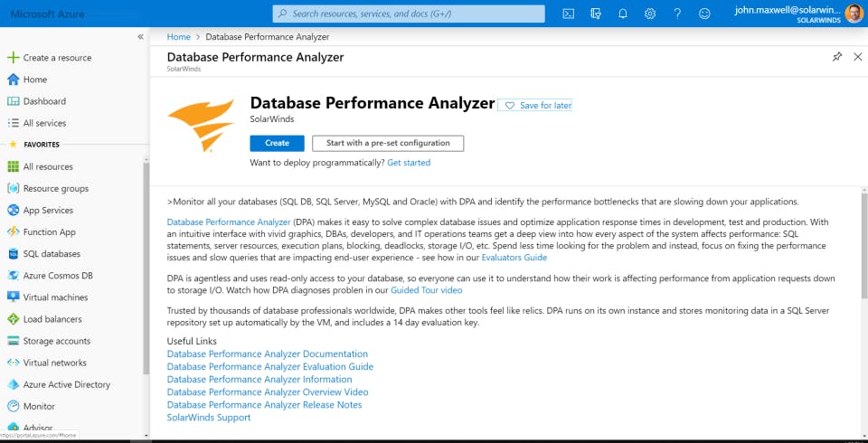This screenshot has height=443, width=868.
Task: Click the notifications bell icon
Action: [x=623, y=14]
